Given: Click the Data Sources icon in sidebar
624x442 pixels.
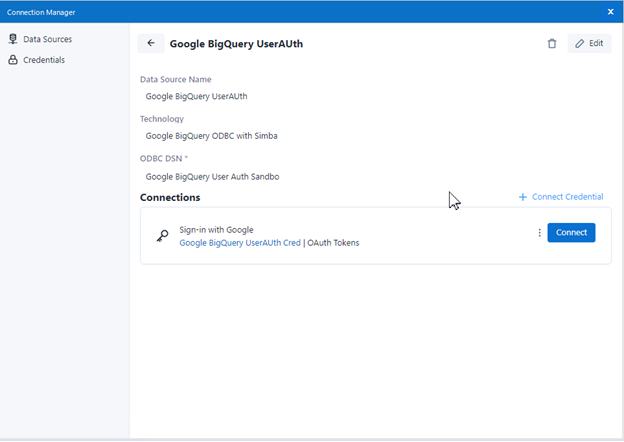Looking at the screenshot, I should coord(13,39).
